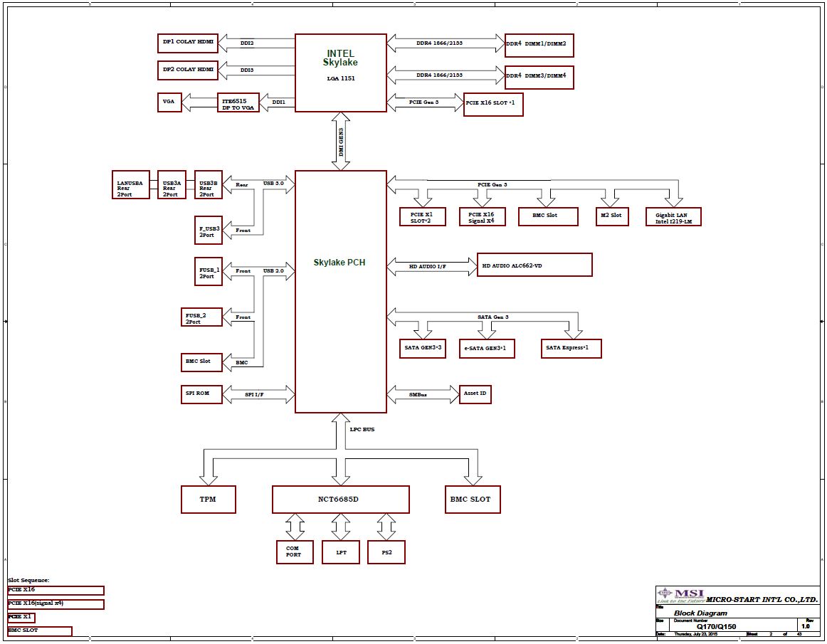Image resolution: width=827 pixels, height=644 pixels.
Task: Click the SATA Gen 3 bus label
Action: pos(492,317)
